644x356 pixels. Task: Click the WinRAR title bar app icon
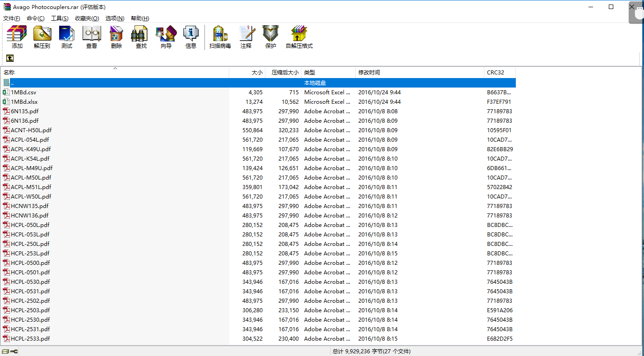click(7, 7)
